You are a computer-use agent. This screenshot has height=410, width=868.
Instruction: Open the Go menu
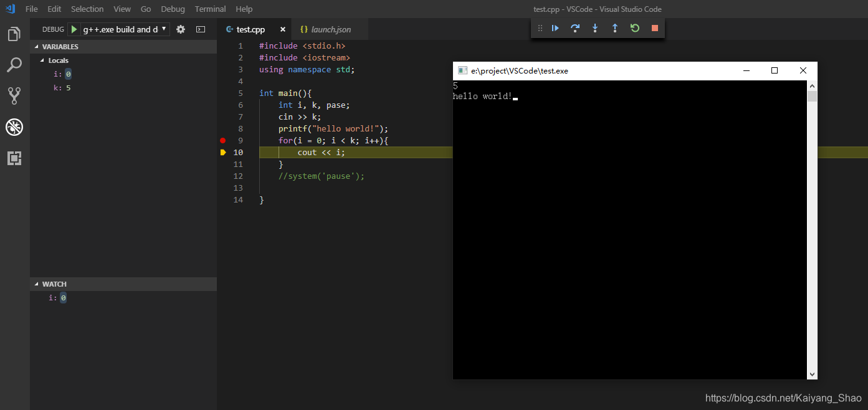coord(146,9)
